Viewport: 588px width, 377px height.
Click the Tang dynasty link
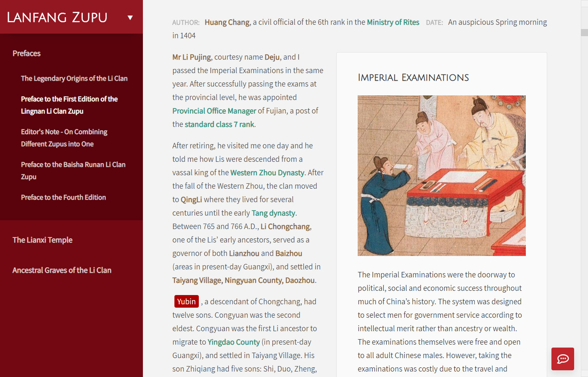(273, 213)
